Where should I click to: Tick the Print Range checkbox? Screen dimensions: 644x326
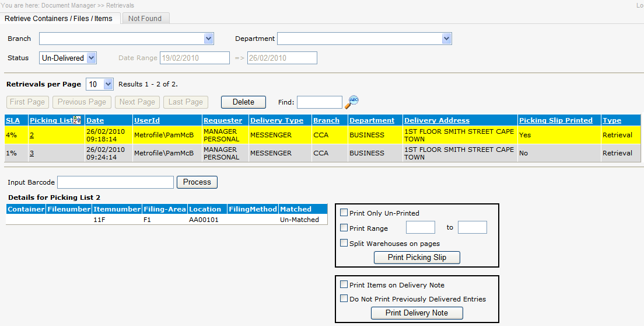click(344, 227)
